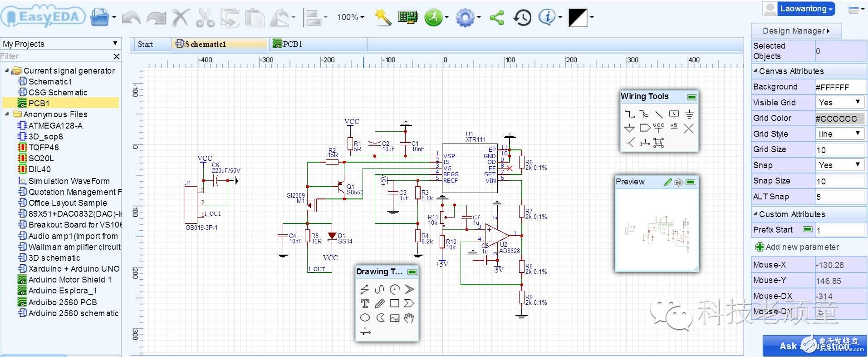The image size is (868, 357).
Task: Open the Design Manager
Action: [x=796, y=31]
